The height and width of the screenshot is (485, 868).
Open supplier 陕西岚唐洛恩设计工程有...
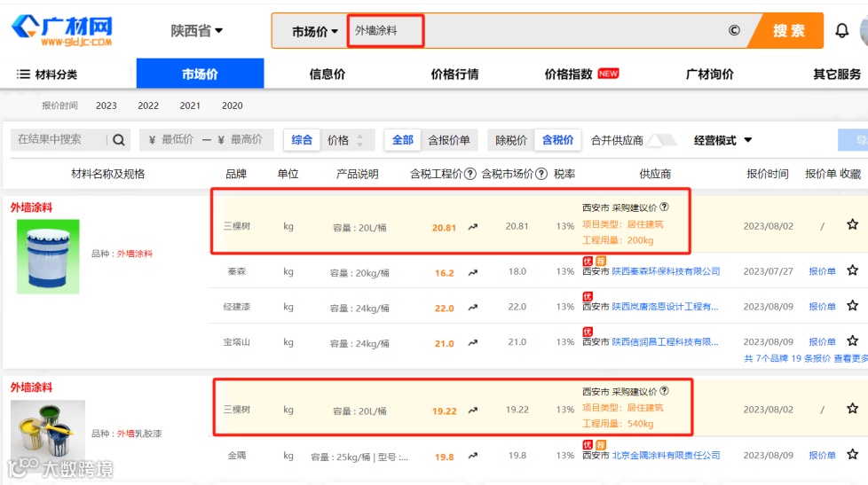pyautogui.click(x=665, y=307)
